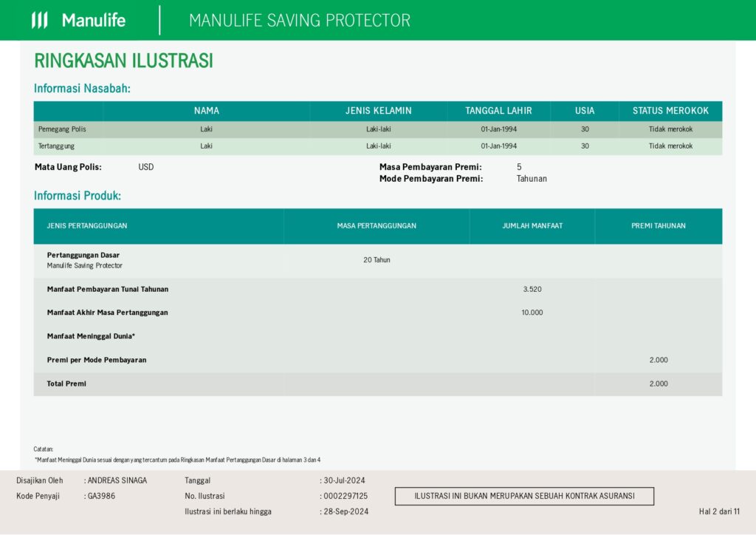This screenshot has width=756, height=535.
Task: Click the USD currency value
Action: [x=146, y=167]
